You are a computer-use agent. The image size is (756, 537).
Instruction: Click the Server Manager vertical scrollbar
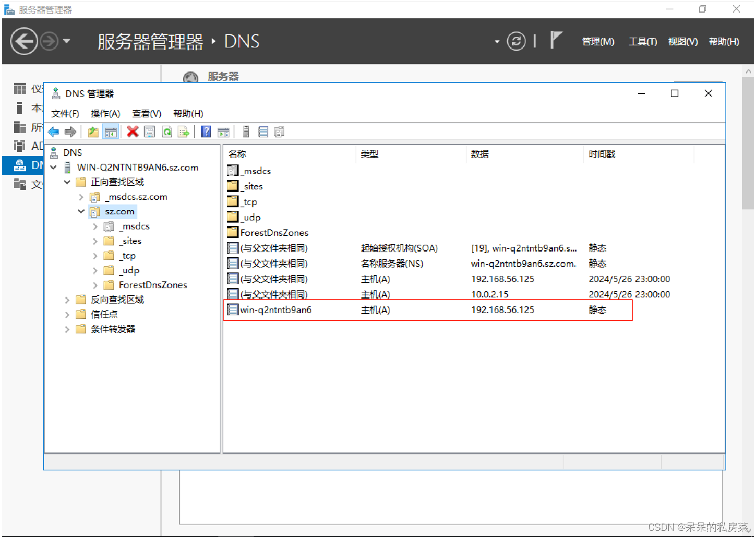pos(748,144)
